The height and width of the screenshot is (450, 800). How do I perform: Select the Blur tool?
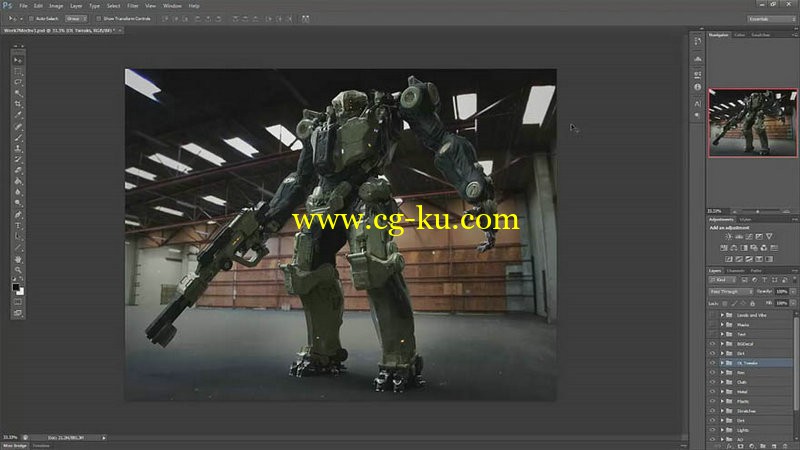click(18, 192)
